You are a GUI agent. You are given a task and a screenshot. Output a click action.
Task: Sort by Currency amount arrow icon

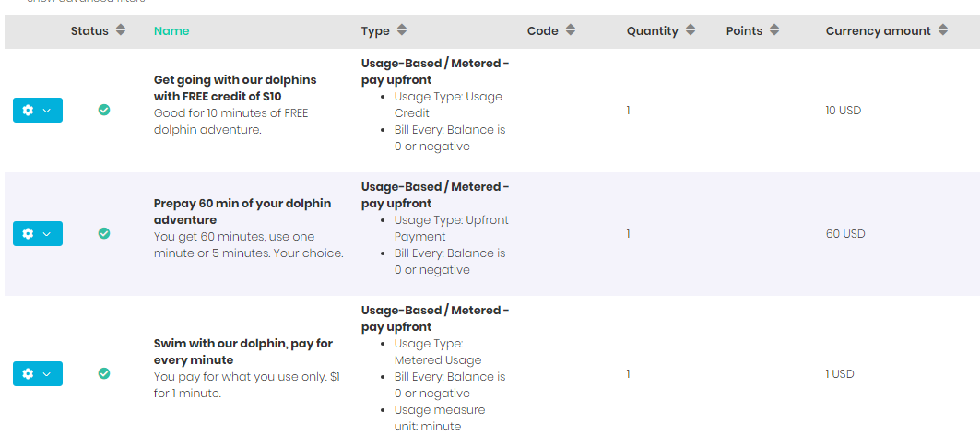[943, 30]
